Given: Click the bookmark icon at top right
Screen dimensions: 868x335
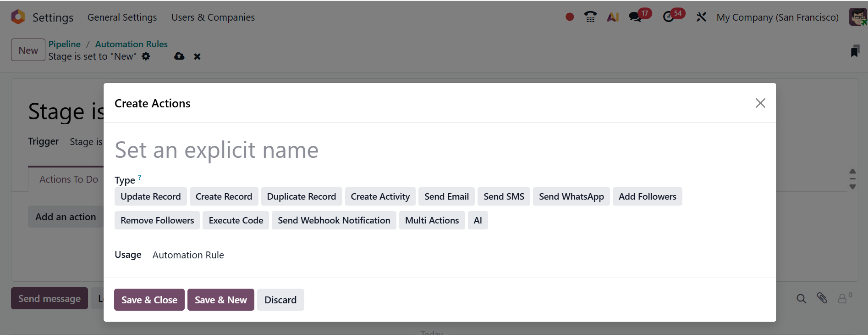Looking at the screenshot, I should tap(855, 51).
